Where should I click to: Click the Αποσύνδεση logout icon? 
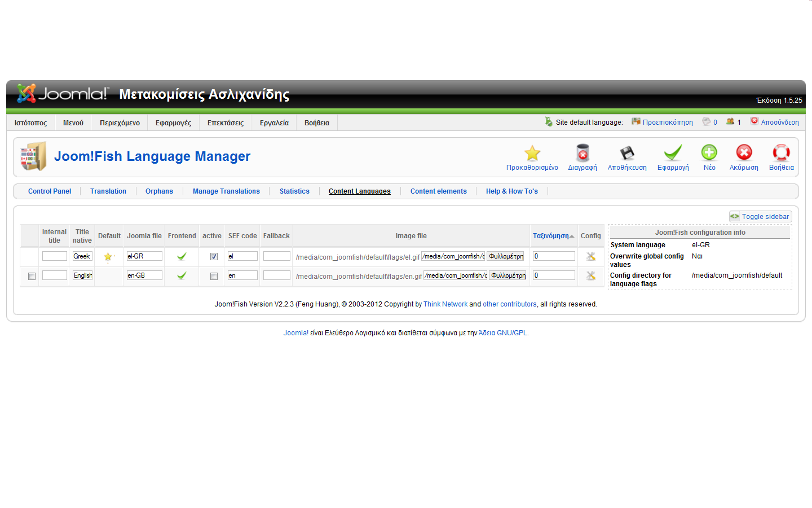click(x=754, y=121)
